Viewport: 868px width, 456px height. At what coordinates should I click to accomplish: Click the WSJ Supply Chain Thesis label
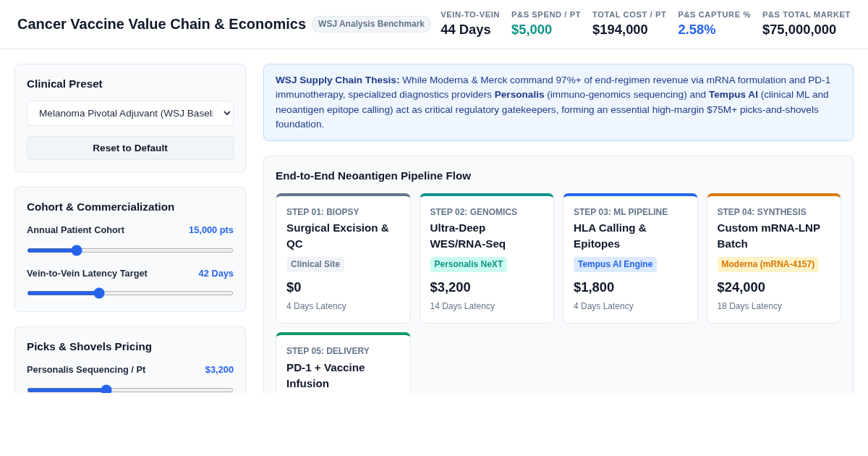coord(337,80)
